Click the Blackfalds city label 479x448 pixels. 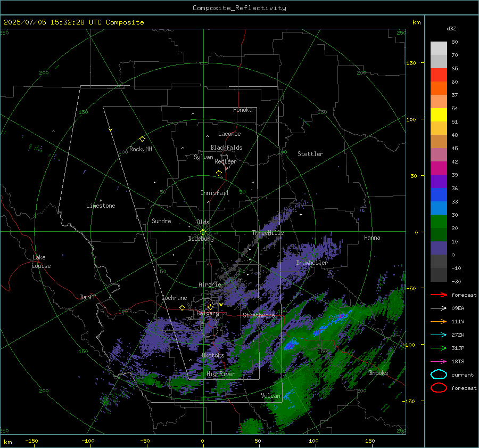(226, 148)
